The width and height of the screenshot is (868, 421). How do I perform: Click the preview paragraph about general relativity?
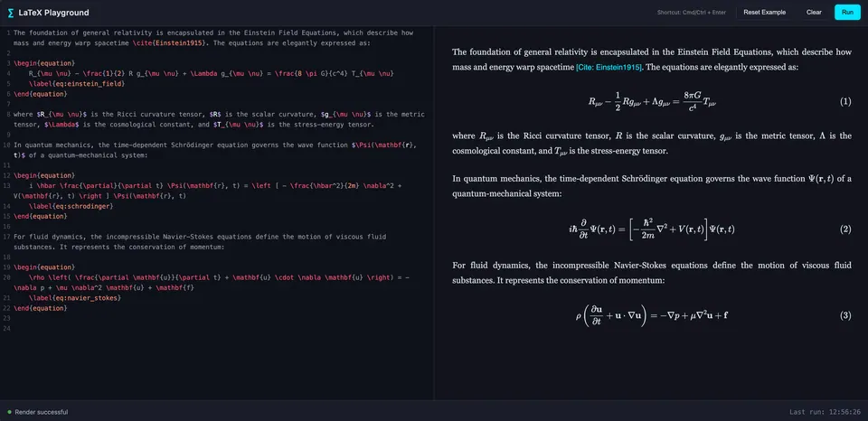click(x=652, y=60)
